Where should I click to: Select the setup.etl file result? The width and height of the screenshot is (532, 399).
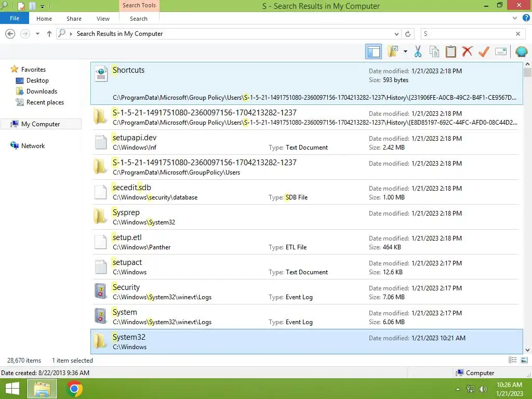click(x=305, y=242)
